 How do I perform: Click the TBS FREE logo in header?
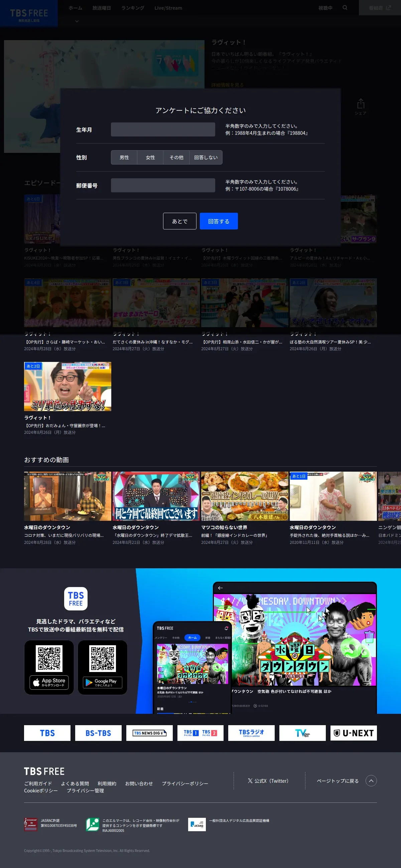tap(29, 13)
